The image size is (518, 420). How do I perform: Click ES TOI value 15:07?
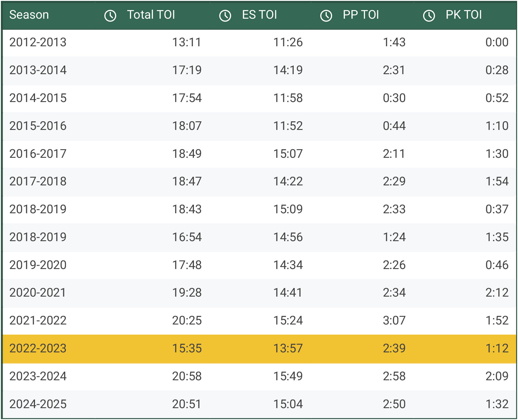coord(288,154)
